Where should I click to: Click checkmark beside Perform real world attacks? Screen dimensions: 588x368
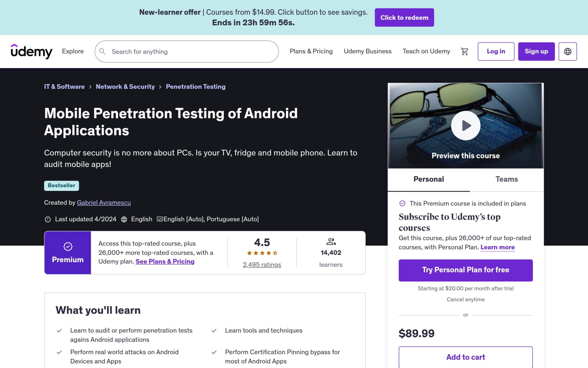pos(59,352)
